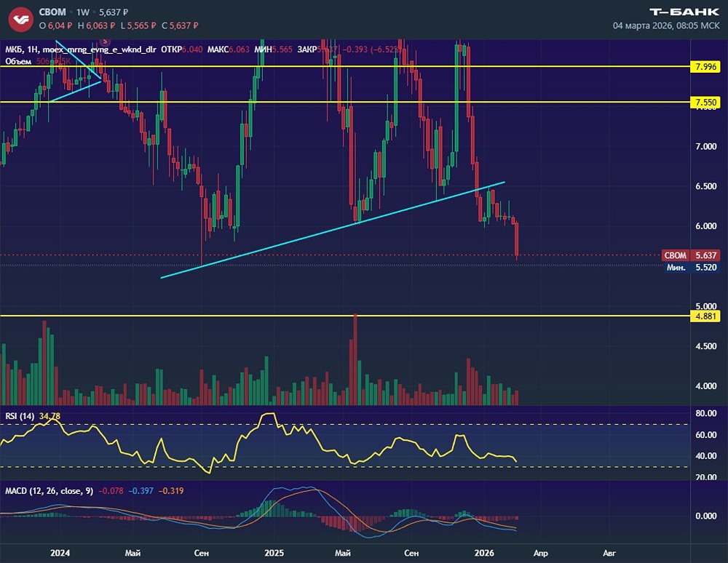
Task: Click the C 5,637 ₽ close value
Action: (x=180, y=25)
